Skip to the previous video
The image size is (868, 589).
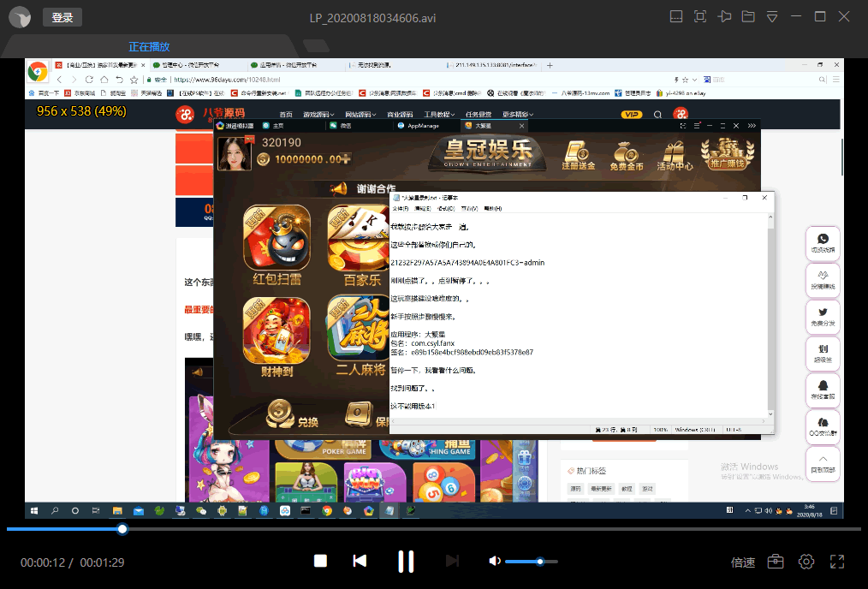(x=360, y=561)
